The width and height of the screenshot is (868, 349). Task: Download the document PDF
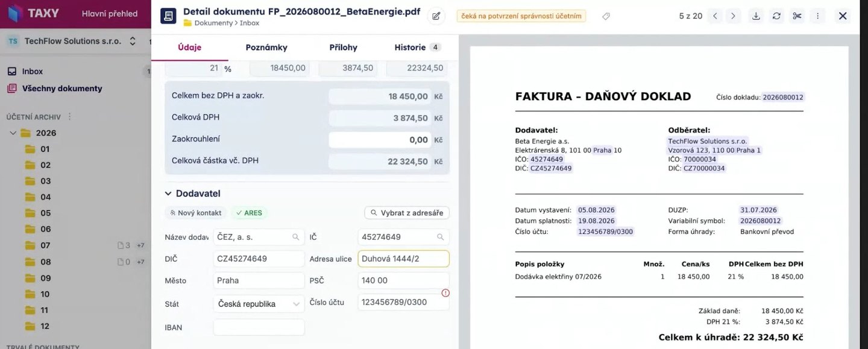pos(756,16)
